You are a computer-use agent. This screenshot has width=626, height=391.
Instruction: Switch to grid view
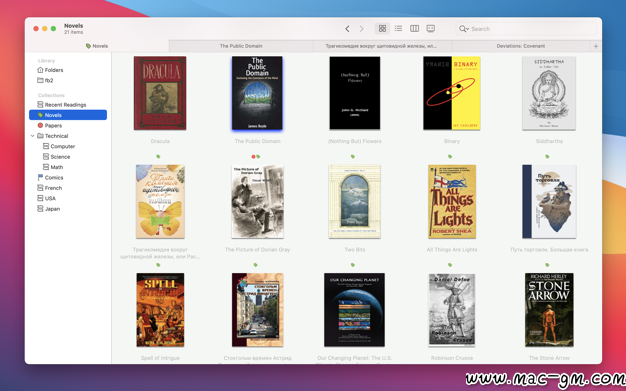(x=382, y=28)
